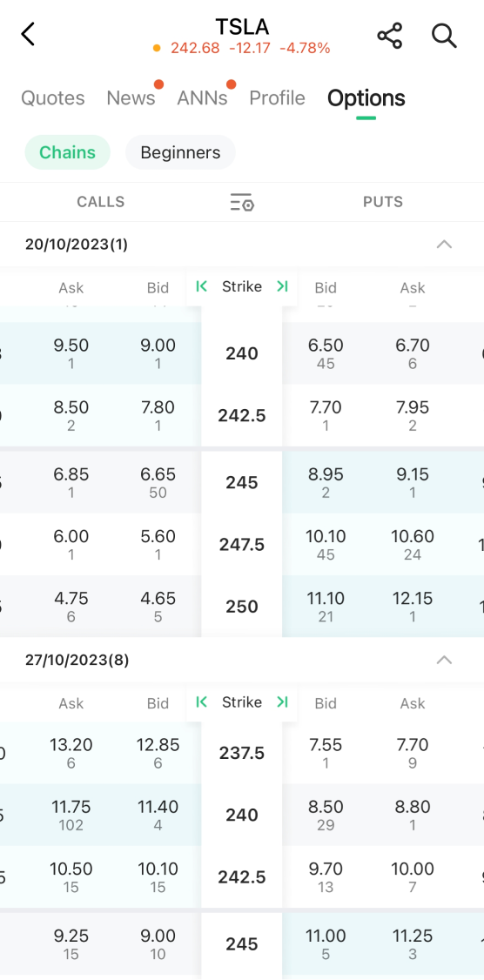The width and height of the screenshot is (484, 980).
Task: Jump to first strike in 27/10/2023 header
Action: tap(201, 701)
